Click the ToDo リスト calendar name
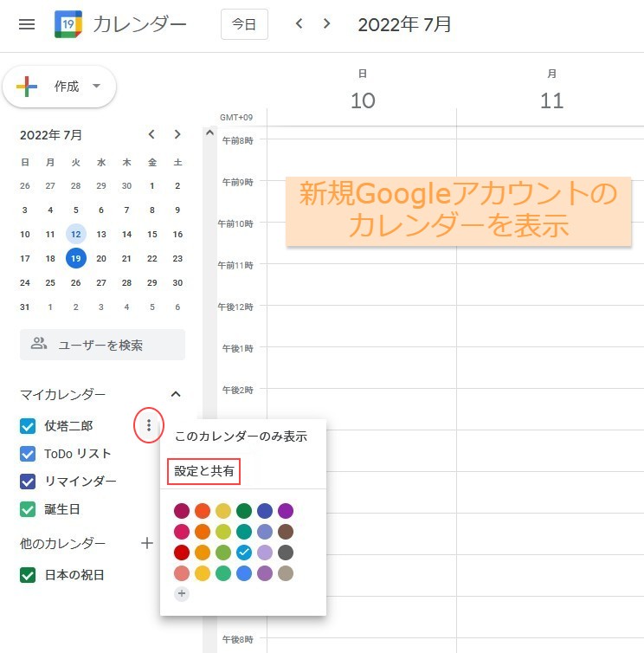This screenshot has height=653, width=644. tap(77, 454)
